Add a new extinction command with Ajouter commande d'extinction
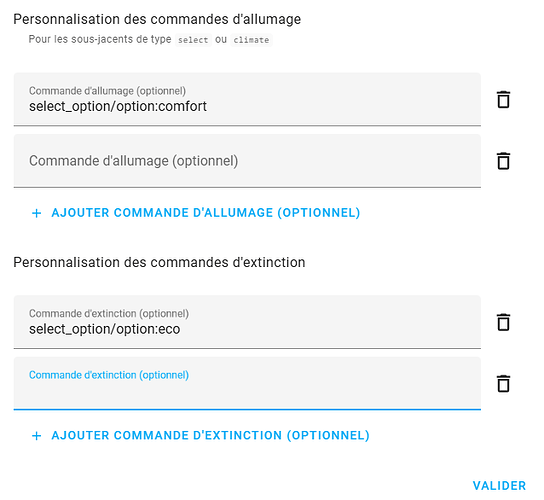Screen dimensions: 544x500 point(201,435)
